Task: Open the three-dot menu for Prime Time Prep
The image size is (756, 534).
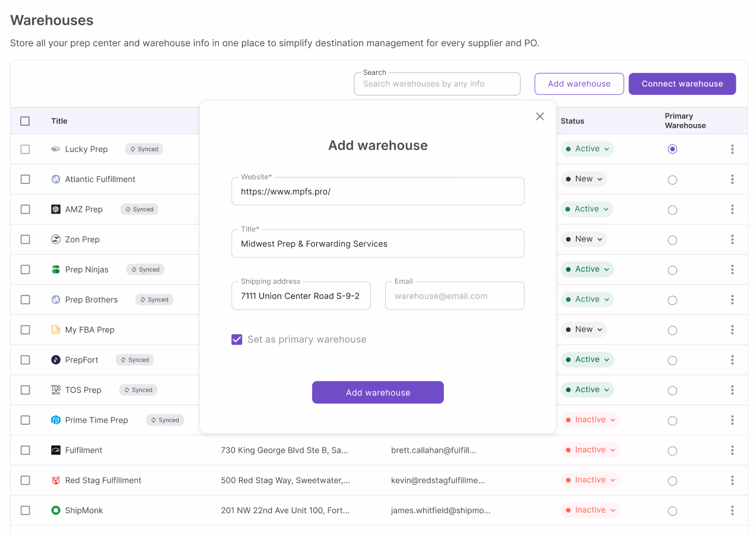Action: pos(732,420)
